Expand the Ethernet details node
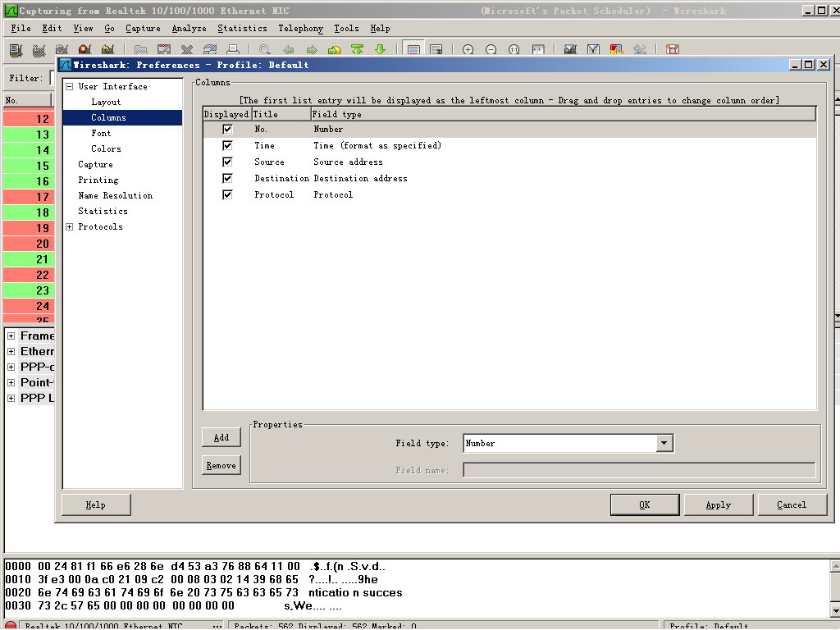 11,351
